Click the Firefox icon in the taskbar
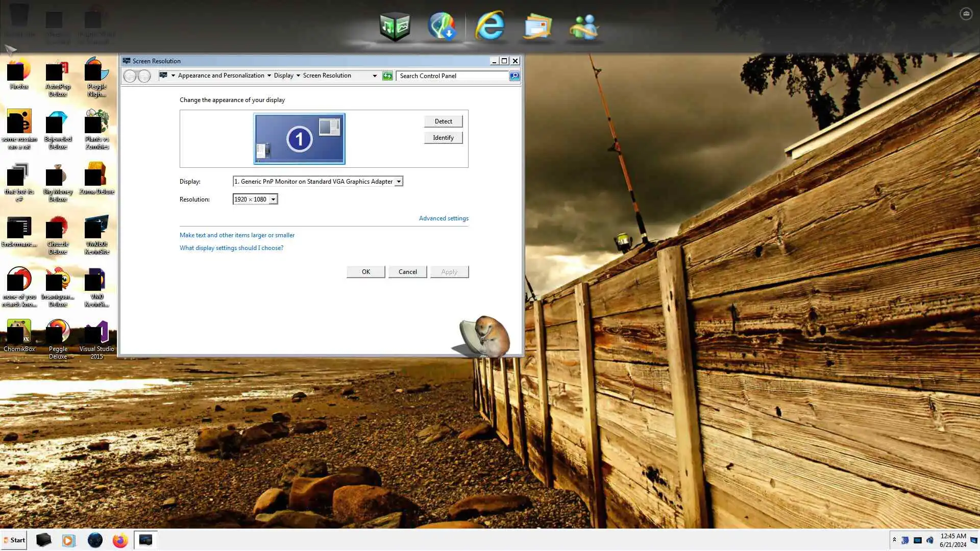980x551 pixels. 120,540
